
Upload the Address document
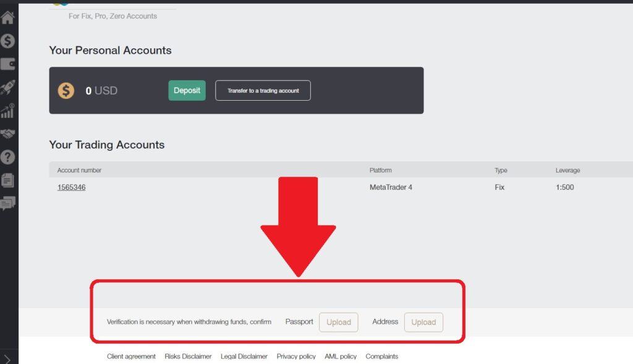pos(423,322)
